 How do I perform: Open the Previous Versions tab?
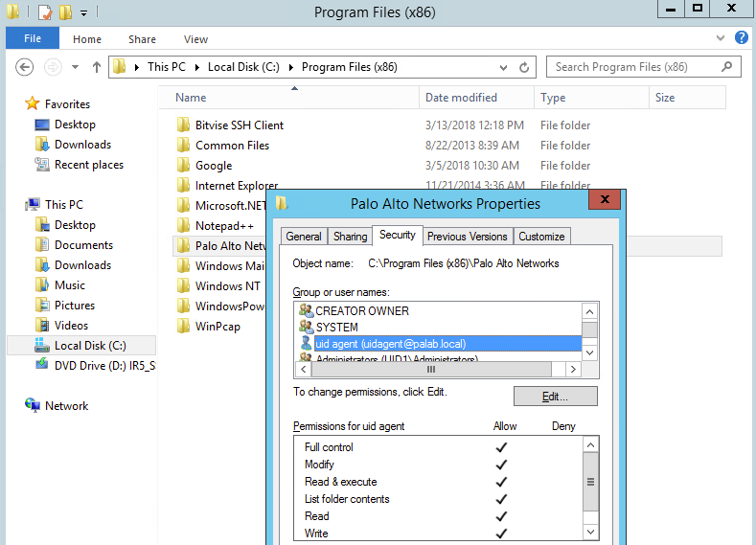(468, 237)
